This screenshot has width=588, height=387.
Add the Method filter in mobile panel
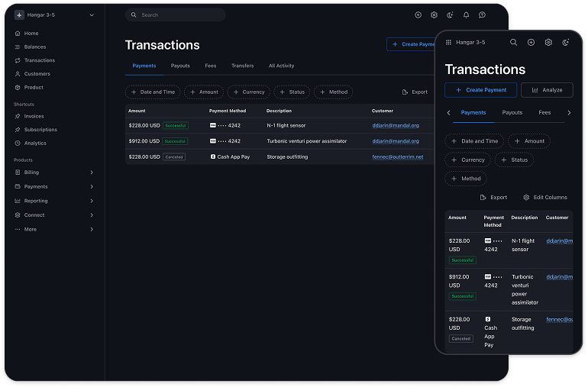tap(466, 179)
